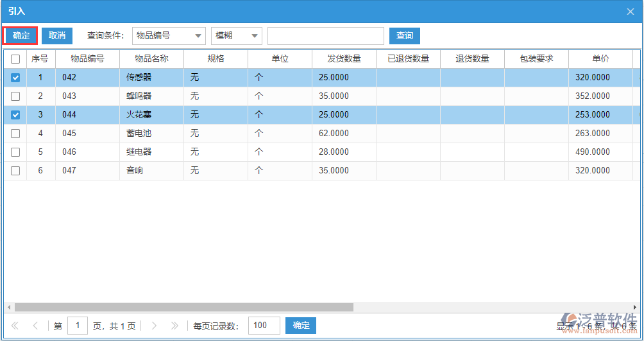Sort by 序号 column header
Image resolution: width=644 pixels, height=341 pixels.
tap(40, 59)
